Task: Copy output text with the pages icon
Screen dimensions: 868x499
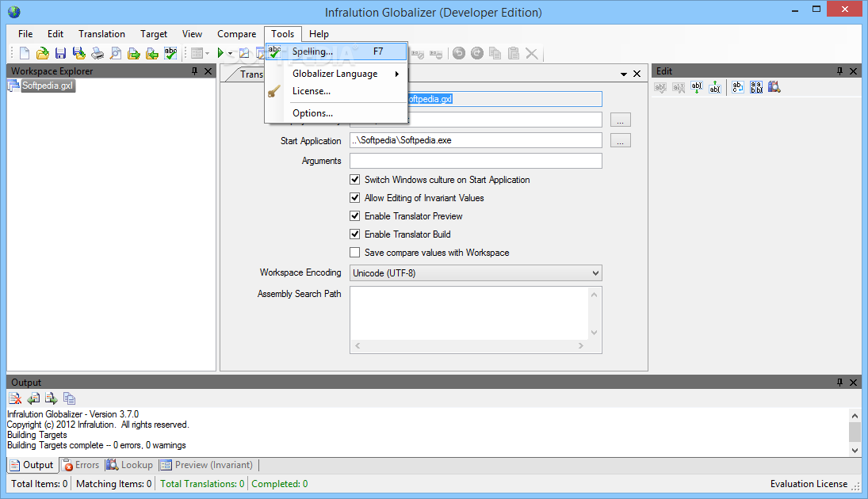Action: tap(69, 398)
